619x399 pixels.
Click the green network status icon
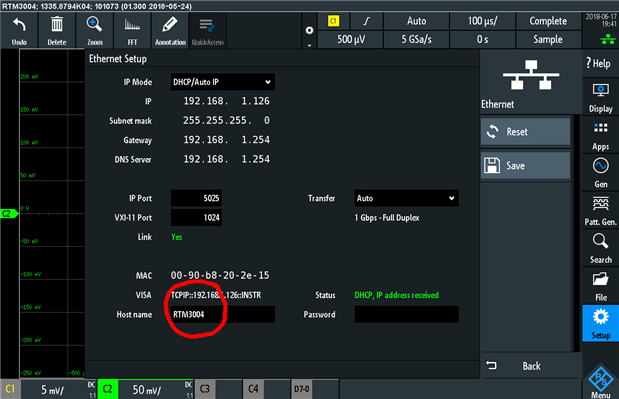point(608,39)
